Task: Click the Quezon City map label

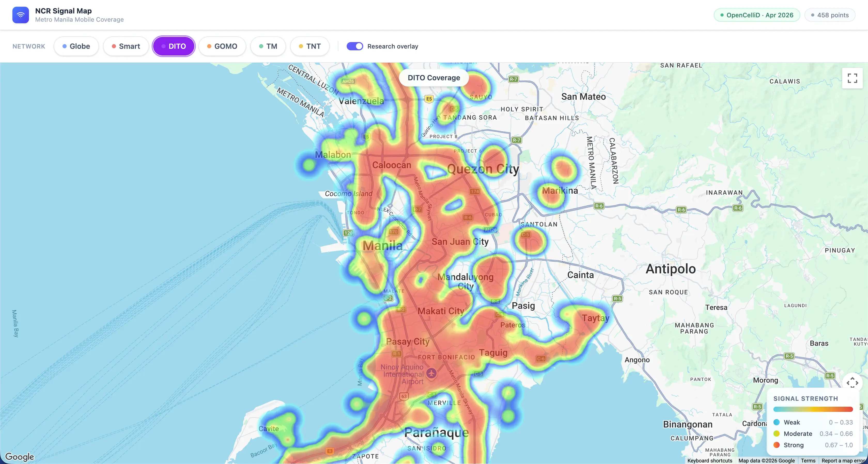Action: [x=483, y=169]
